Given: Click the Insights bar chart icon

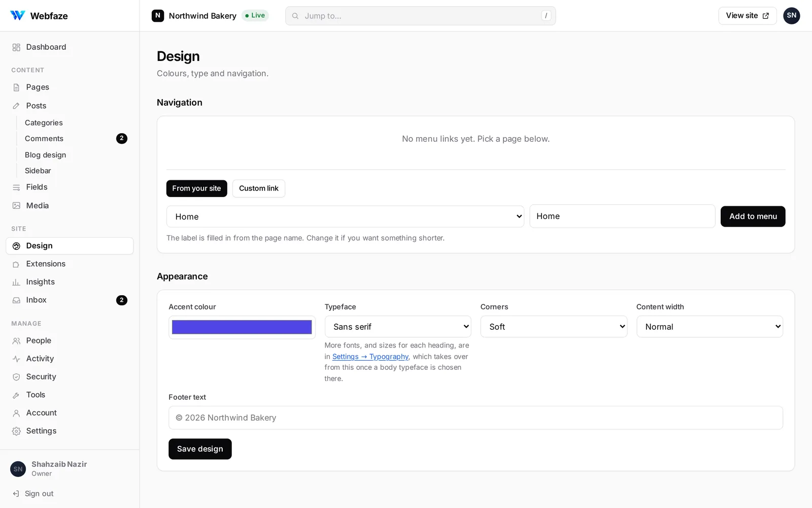Looking at the screenshot, I should coord(16,282).
